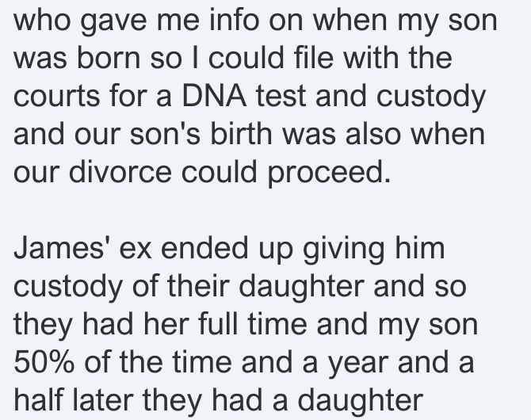Click the word "their" before "daughter"
Screen dimensions: 531x420
(x=198, y=286)
